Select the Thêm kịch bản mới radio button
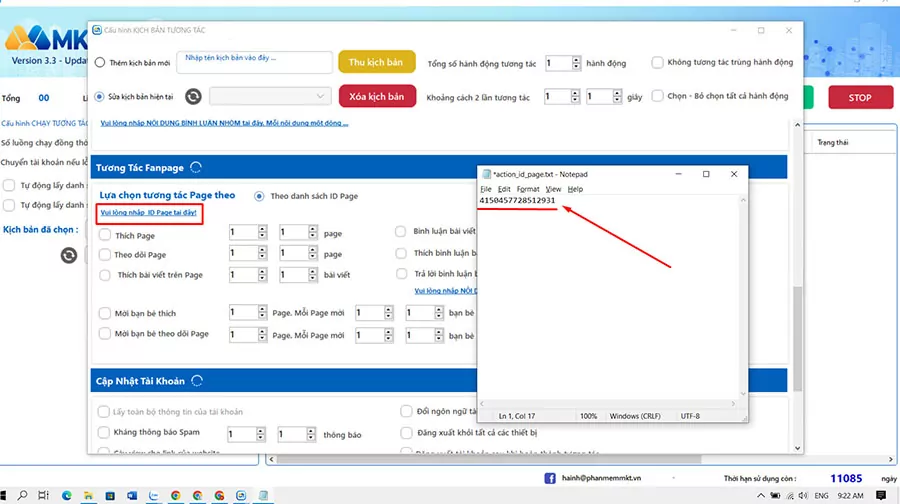The width and height of the screenshot is (900, 504). tap(100, 63)
